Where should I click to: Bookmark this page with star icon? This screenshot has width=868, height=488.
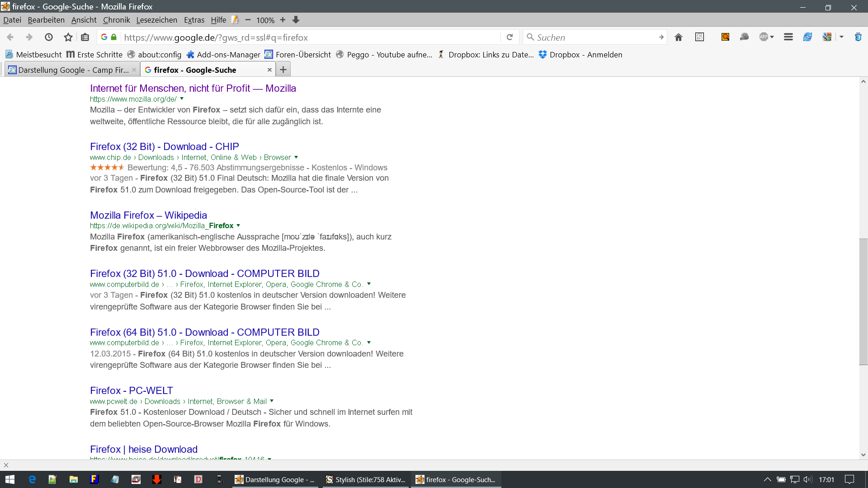coord(68,38)
